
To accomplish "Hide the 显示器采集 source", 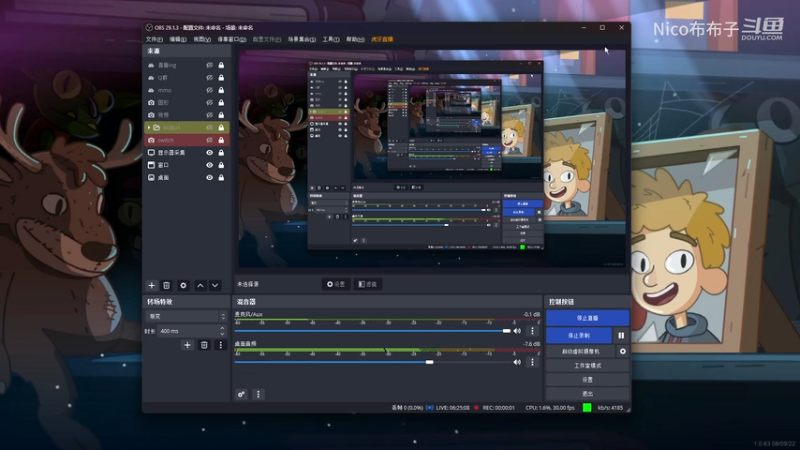I will coord(209,153).
